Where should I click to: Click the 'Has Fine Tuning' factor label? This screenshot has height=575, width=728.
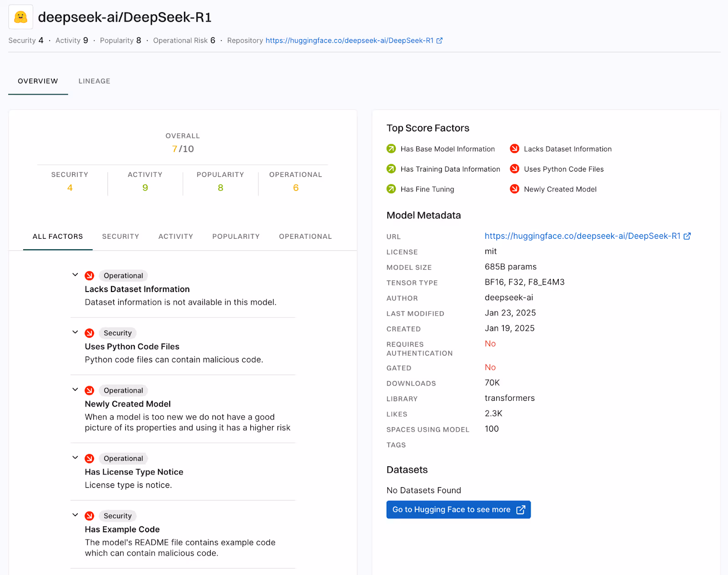point(427,189)
